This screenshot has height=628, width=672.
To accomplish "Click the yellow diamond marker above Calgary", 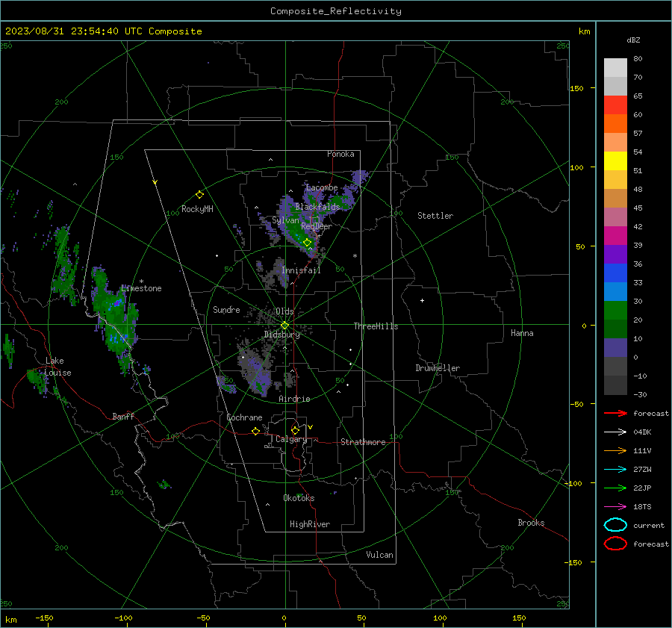I will click(x=295, y=430).
